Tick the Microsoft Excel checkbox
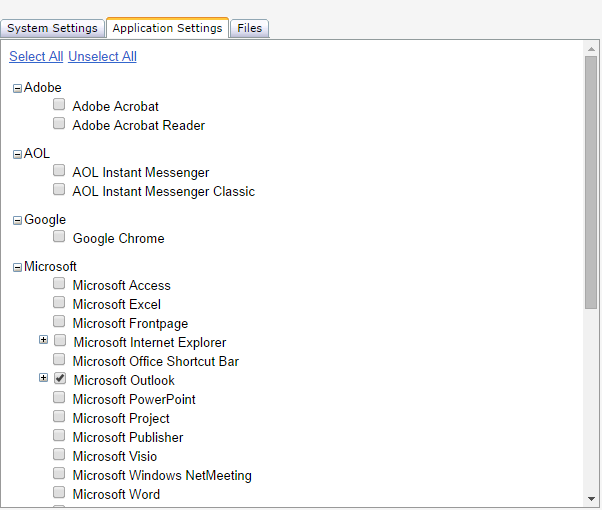This screenshot has height=510, width=602. click(59, 302)
